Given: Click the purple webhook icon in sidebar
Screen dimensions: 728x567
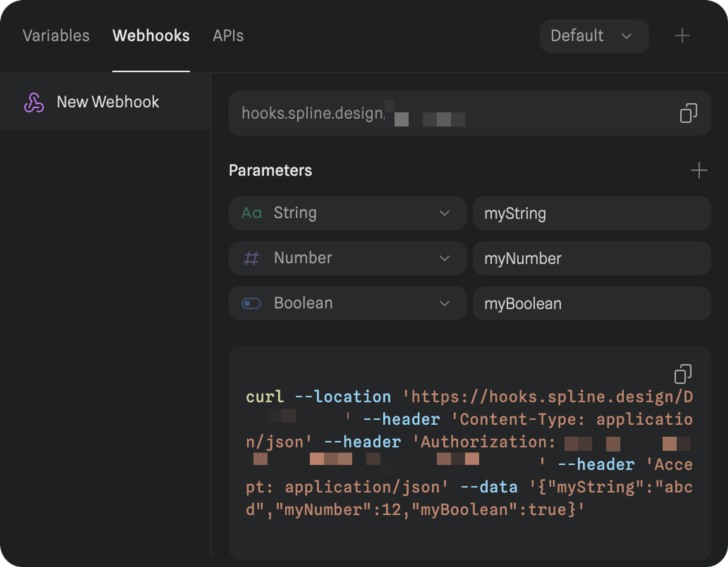Looking at the screenshot, I should click(x=34, y=102).
